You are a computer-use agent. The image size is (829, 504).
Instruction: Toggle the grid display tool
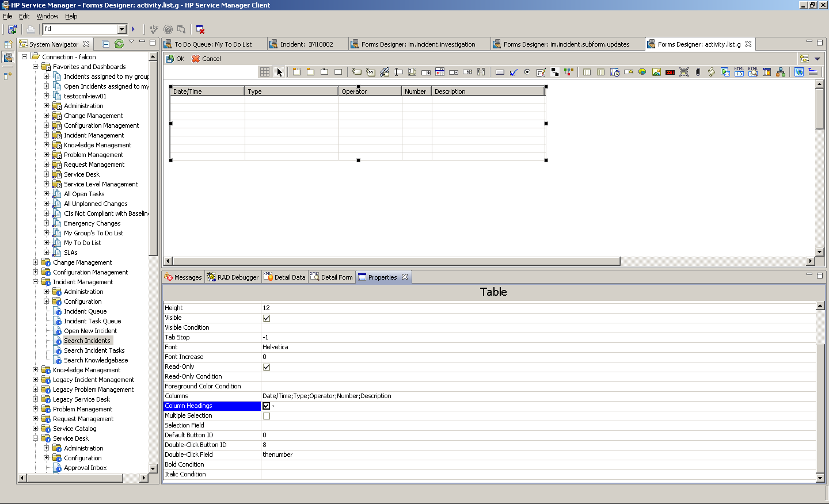(265, 72)
